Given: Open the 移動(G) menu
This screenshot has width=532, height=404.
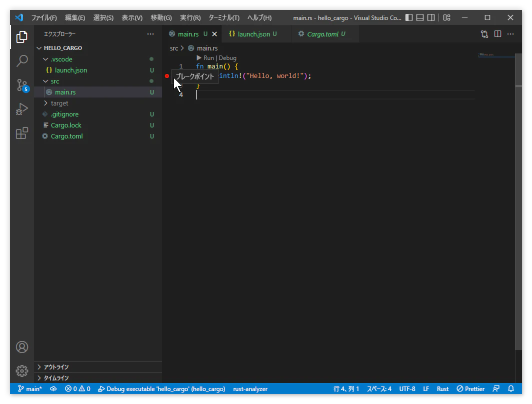Looking at the screenshot, I should click(161, 17).
